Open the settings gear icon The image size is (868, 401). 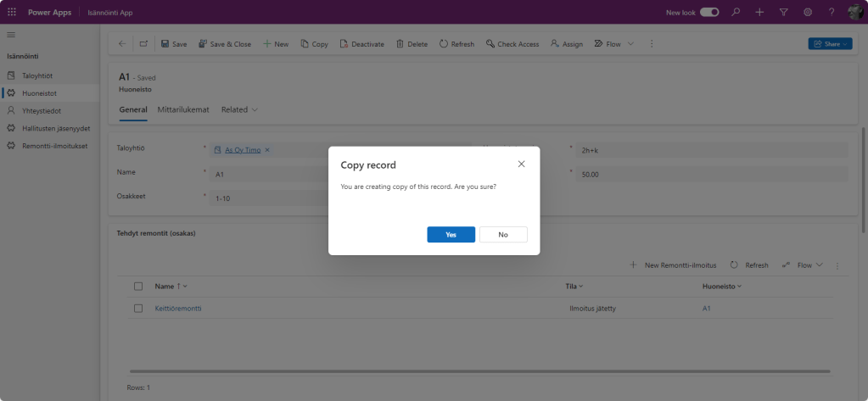click(808, 12)
